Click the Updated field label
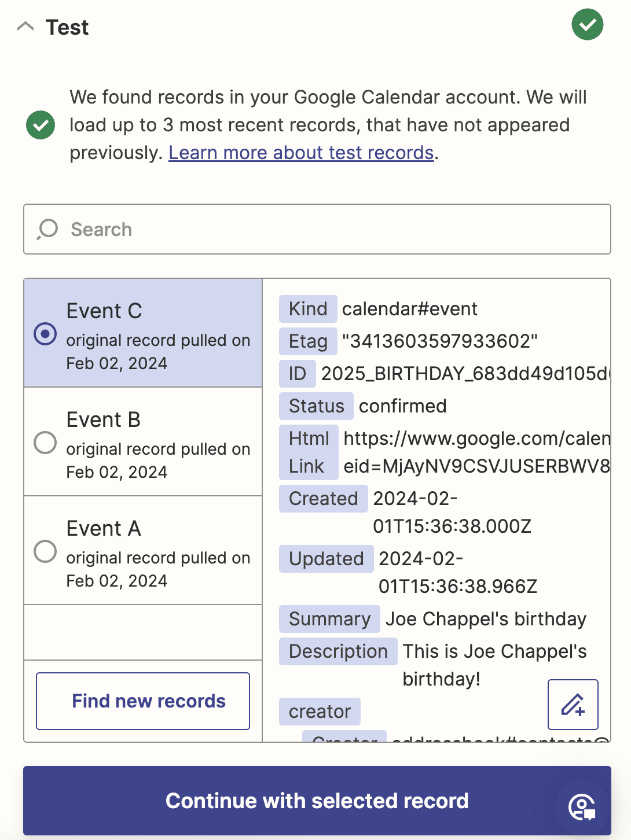 pyautogui.click(x=326, y=559)
